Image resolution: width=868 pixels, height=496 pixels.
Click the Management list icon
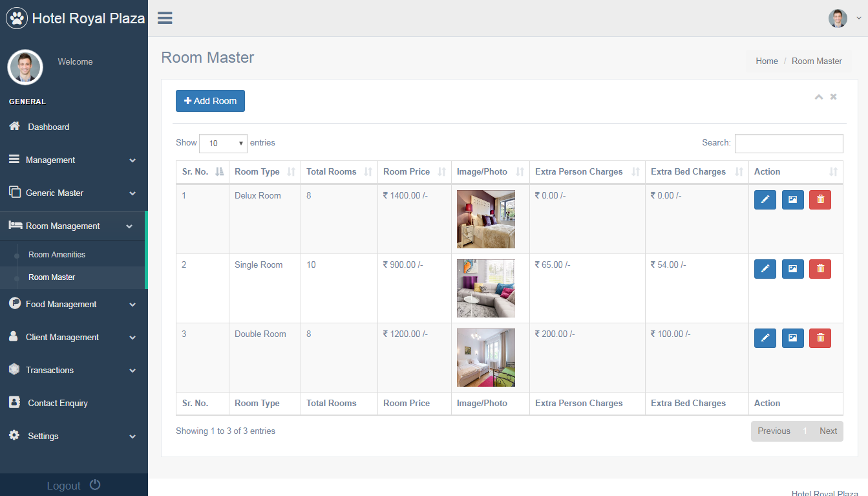point(14,159)
